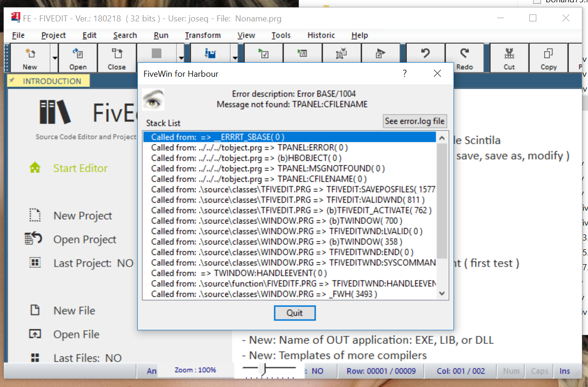The height and width of the screenshot is (387, 588).
Task: Click the Open Project link
Action: click(85, 240)
